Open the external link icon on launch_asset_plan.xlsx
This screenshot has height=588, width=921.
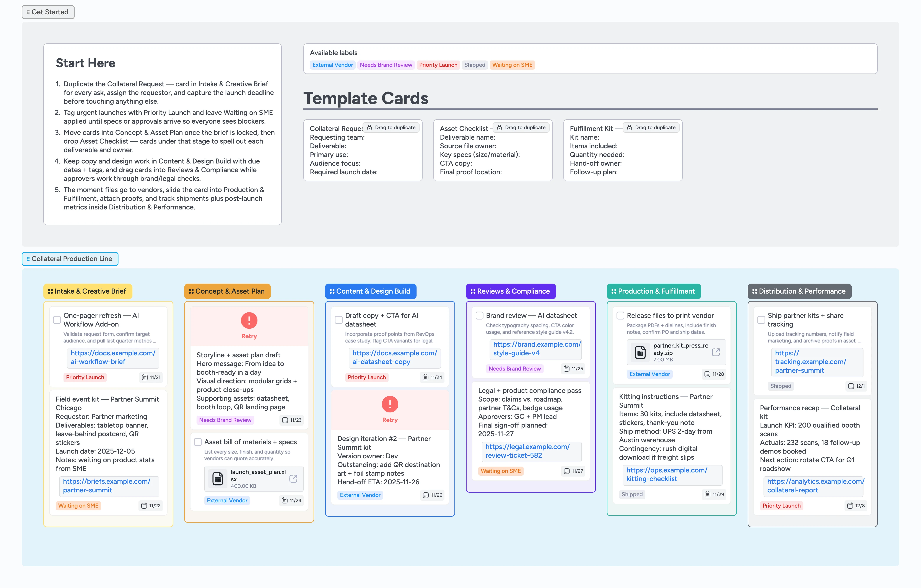(x=293, y=478)
